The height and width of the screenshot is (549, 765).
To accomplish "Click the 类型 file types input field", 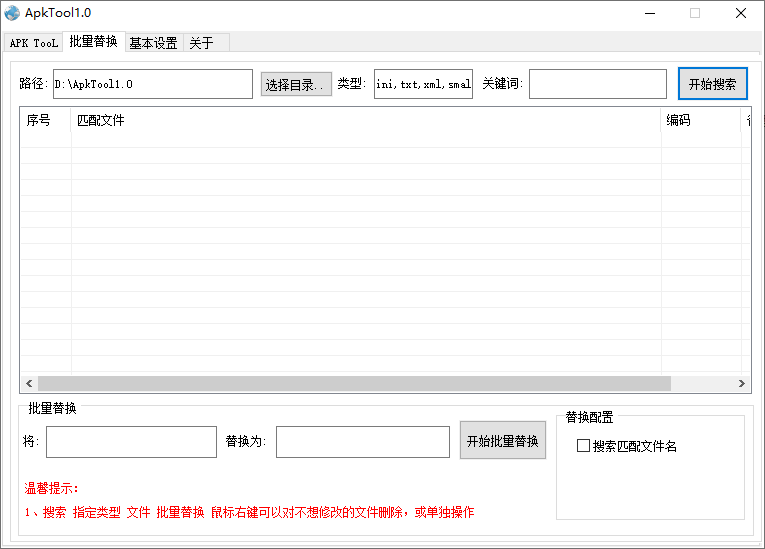I will pyautogui.click(x=423, y=84).
